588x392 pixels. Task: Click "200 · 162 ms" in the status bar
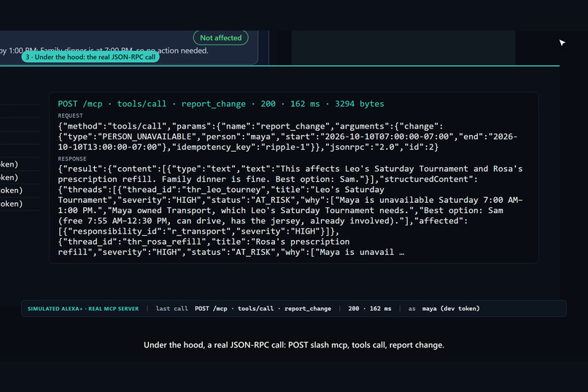[x=369, y=309]
